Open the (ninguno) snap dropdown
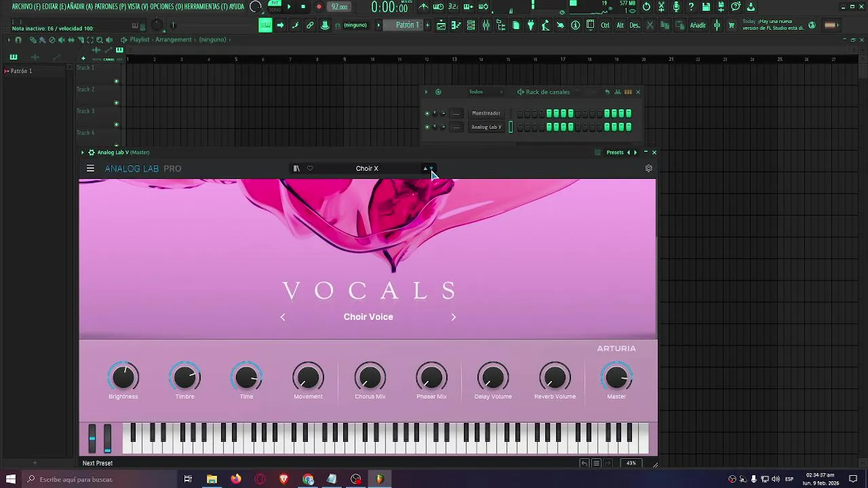The image size is (868, 488). pos(355,25)
